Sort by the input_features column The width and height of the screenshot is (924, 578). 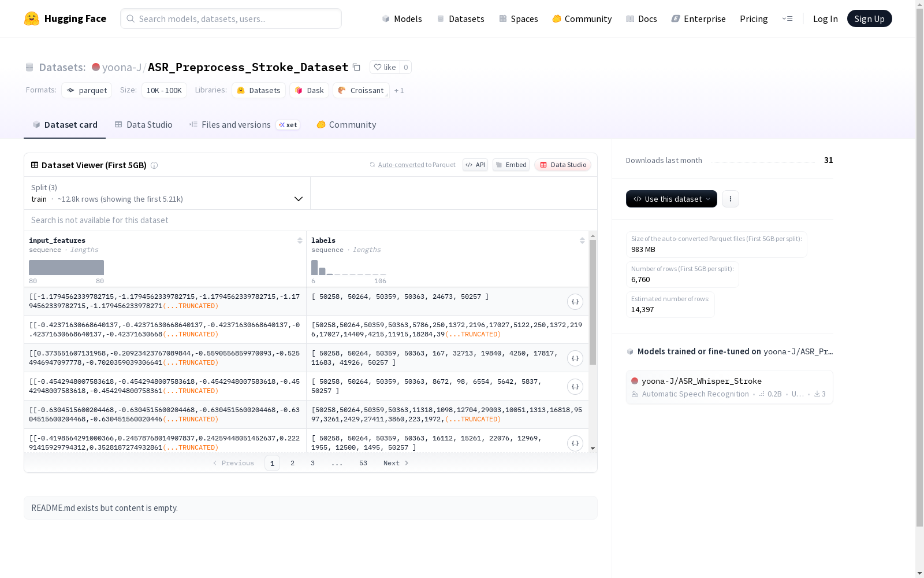coord(300,240)
